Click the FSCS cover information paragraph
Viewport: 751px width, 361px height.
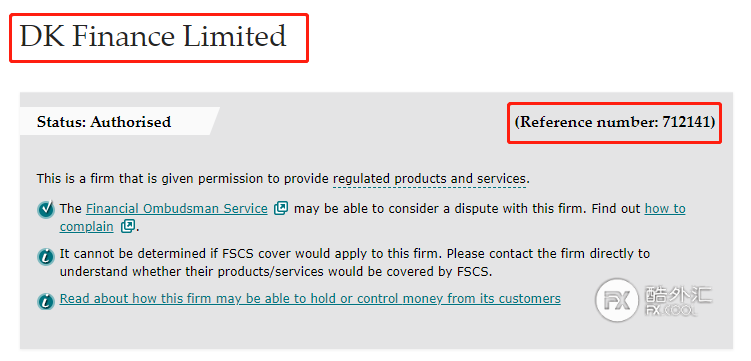pyautogui.click(x=354, y=262)
